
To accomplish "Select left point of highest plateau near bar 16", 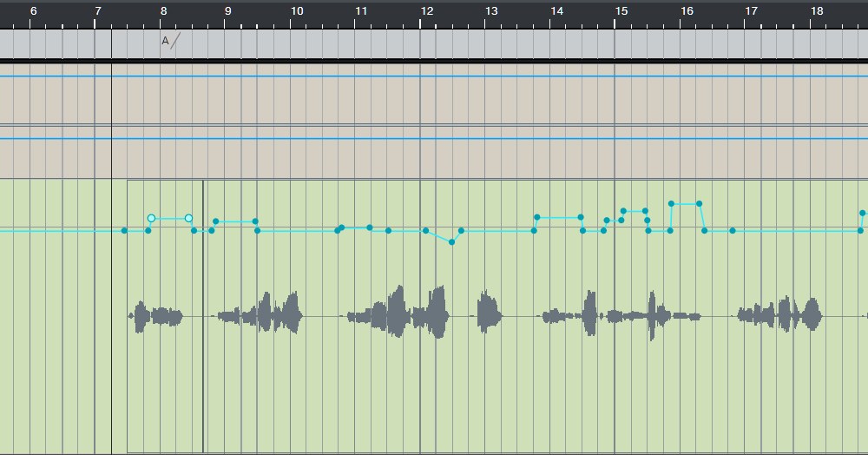I will click(672, 204).
